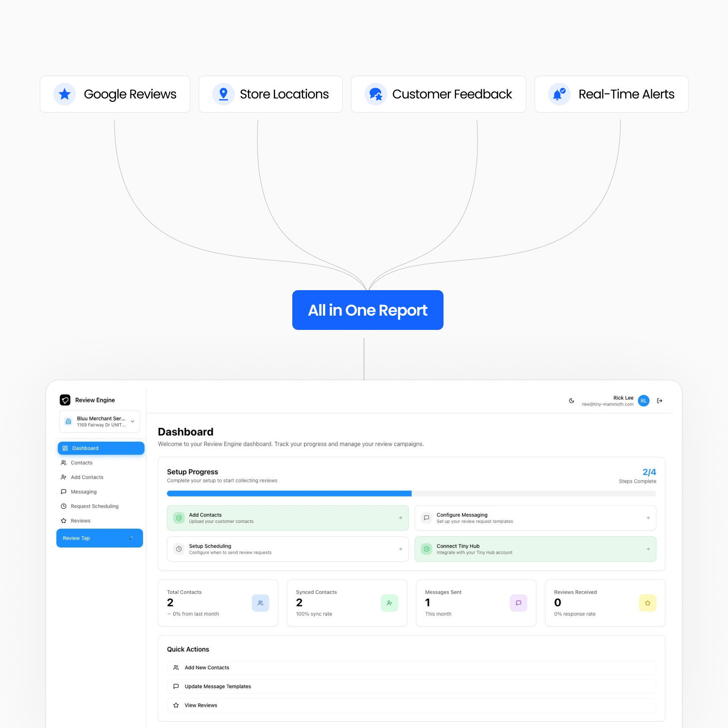Click the rocket icon on Review Tap
728x728 pixels.
pos(131,538)
